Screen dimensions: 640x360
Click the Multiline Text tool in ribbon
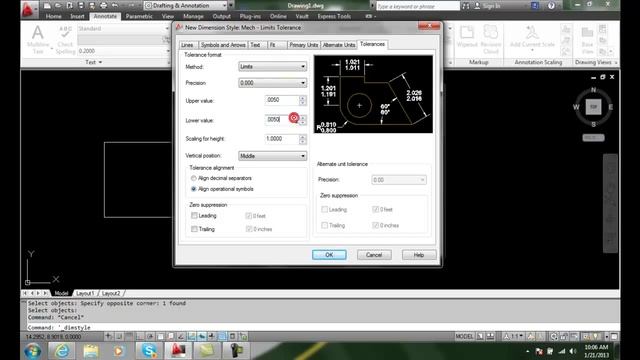38,39
